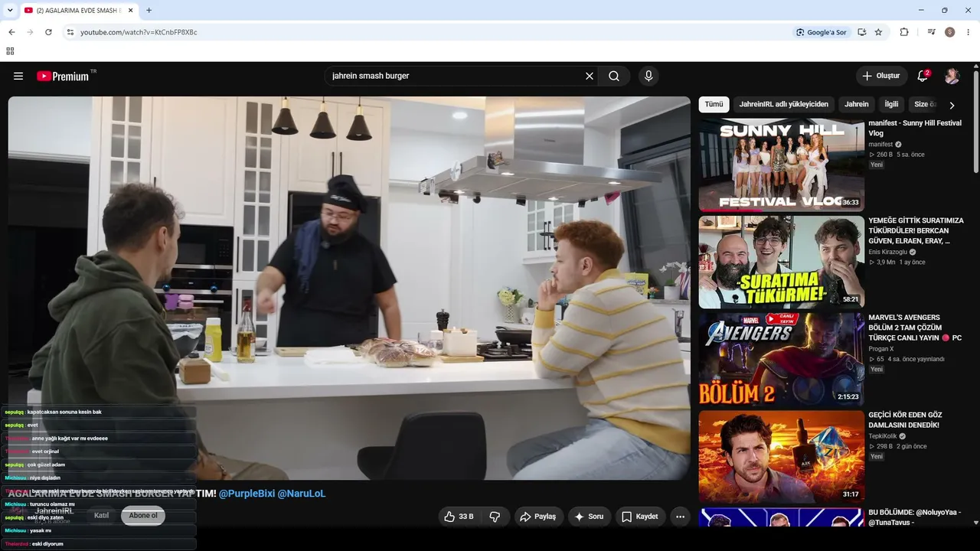This screenshot has width=980, height=551.
Task: Click inside the YouTube search field
Action: [456, 76]
